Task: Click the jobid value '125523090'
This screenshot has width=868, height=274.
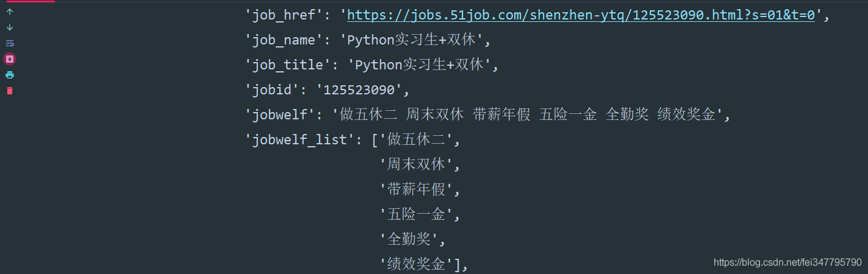Action: (359, 90)
